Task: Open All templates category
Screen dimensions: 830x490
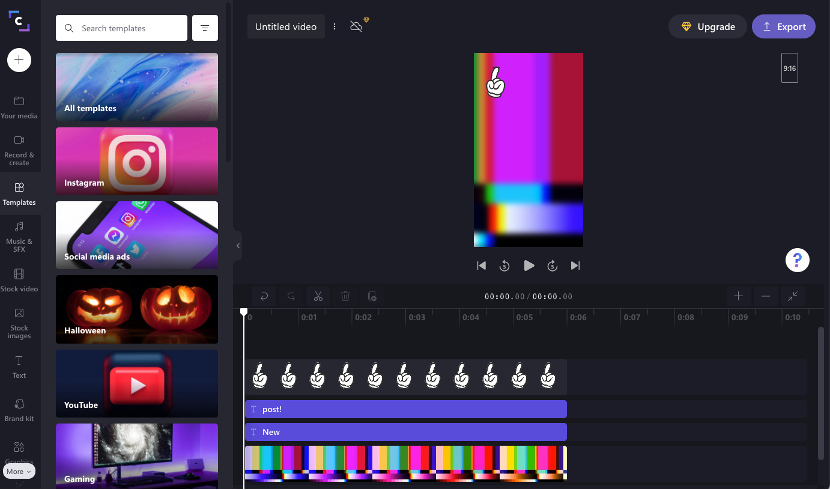Action: coord(137,87)
